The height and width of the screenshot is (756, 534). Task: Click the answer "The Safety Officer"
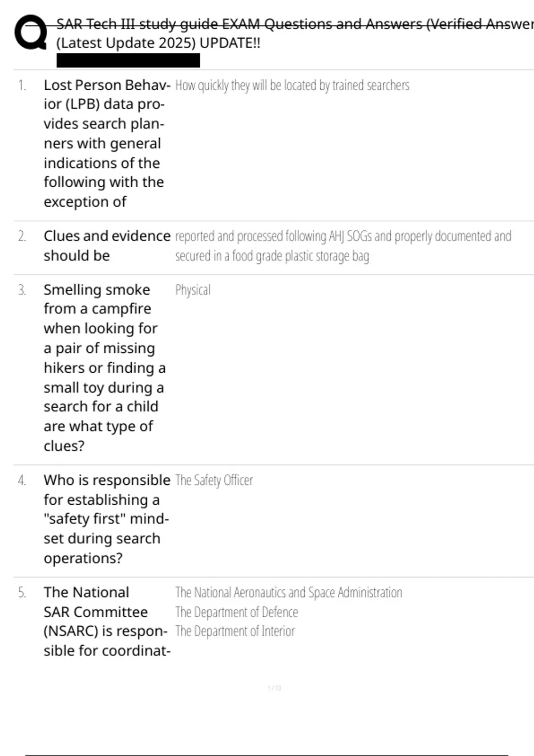[214, 480]
